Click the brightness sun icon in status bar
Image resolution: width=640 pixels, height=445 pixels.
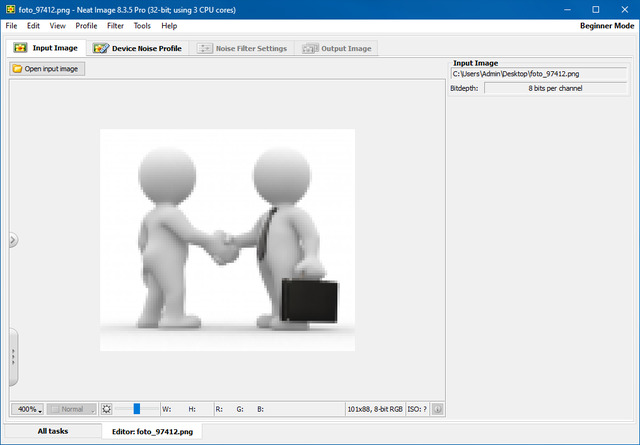[107, 409]
